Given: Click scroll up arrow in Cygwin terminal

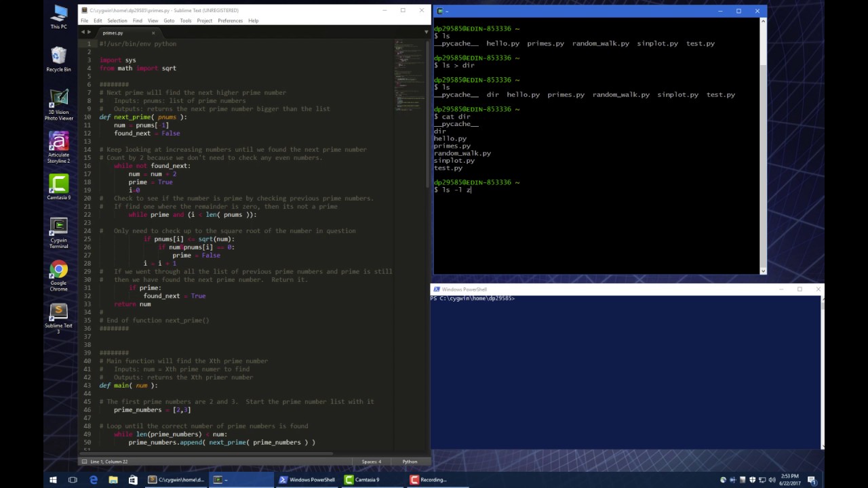Looking at the screenshot, I should click(763, 21).
